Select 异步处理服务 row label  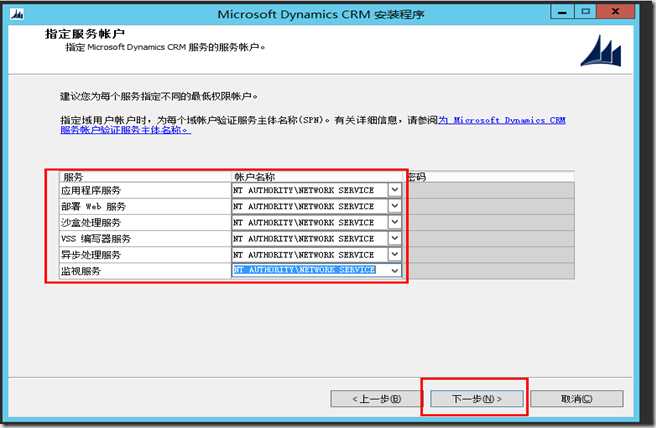coord(91,255)
